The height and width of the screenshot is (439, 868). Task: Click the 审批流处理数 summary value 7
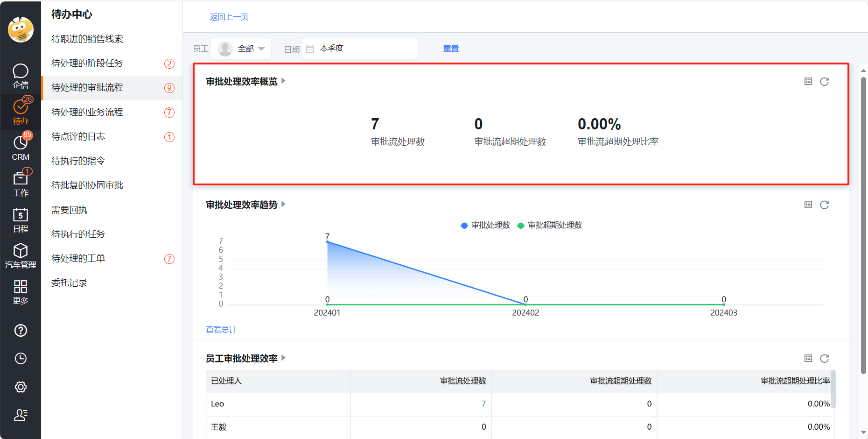click(x=375, y=124)
